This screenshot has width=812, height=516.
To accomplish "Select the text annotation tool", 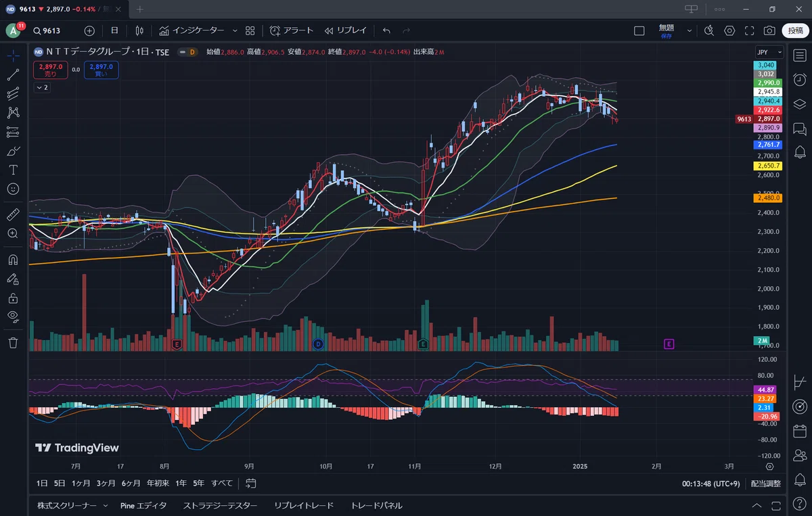I will click(13, 170).
